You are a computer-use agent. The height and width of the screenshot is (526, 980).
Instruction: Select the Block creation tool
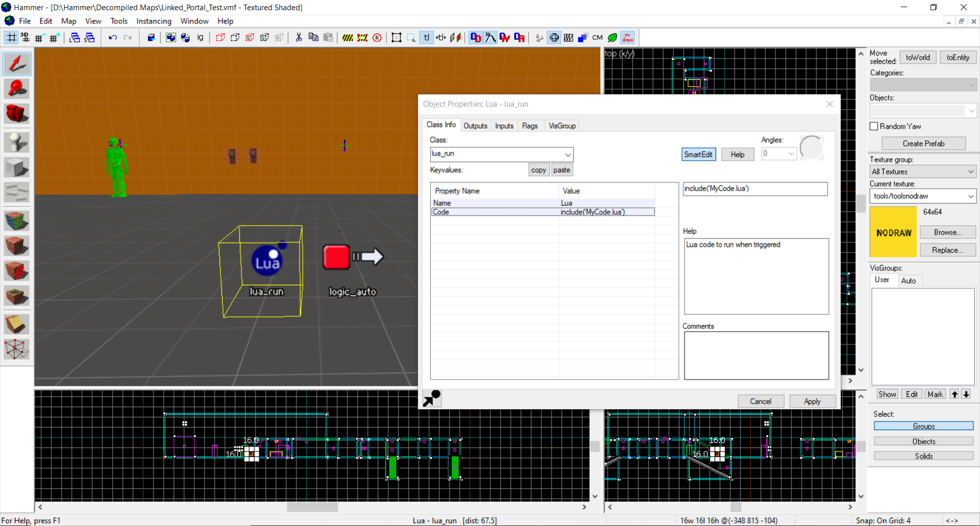(x=17, y=167)
